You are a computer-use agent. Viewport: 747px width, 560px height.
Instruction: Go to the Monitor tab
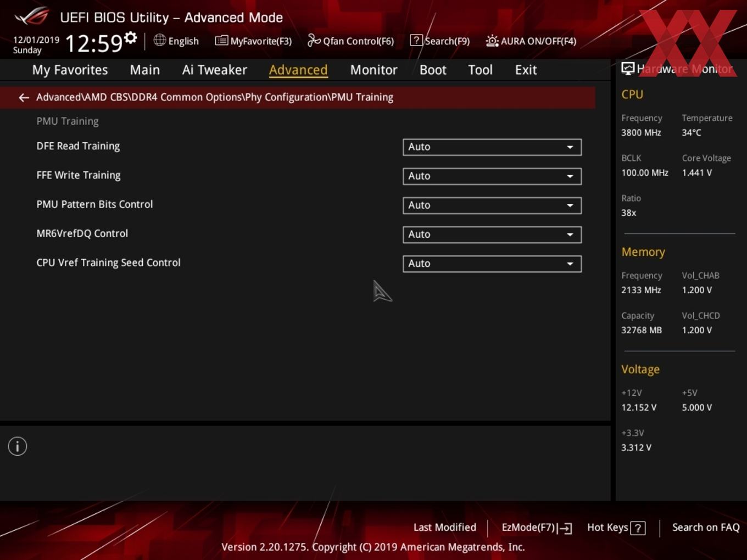coord(374,70)
